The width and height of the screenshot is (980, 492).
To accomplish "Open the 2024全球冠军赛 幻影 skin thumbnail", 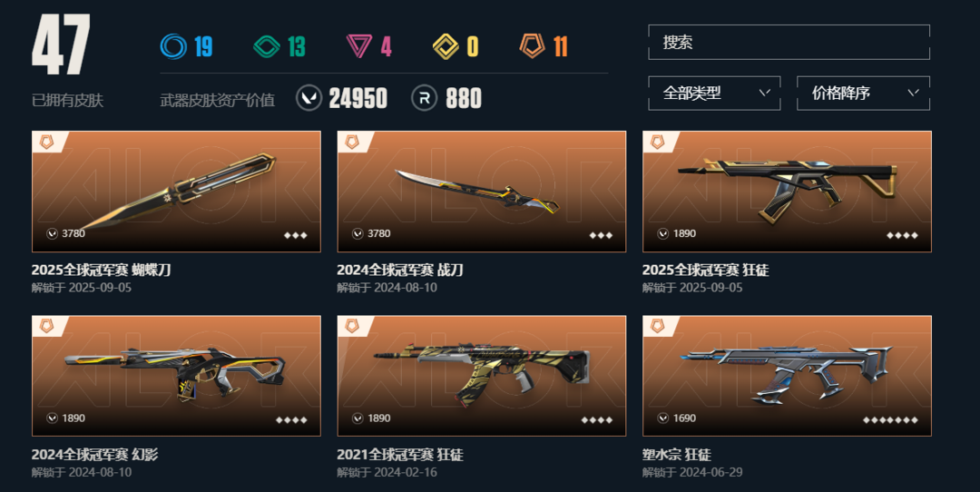I will tap(176, 376).
